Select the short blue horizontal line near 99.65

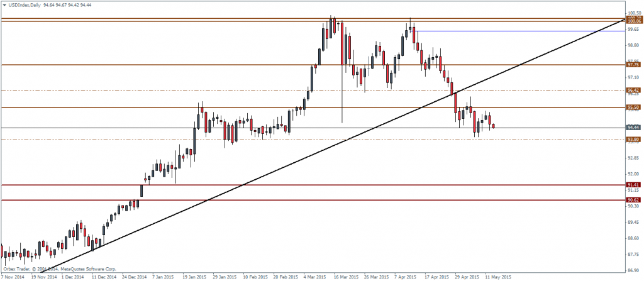518,31
